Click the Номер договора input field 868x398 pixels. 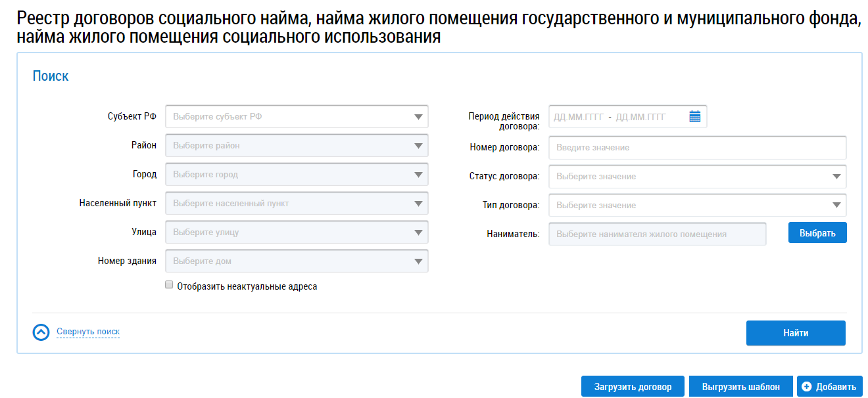pyautogui.click(x=697, y=148)
